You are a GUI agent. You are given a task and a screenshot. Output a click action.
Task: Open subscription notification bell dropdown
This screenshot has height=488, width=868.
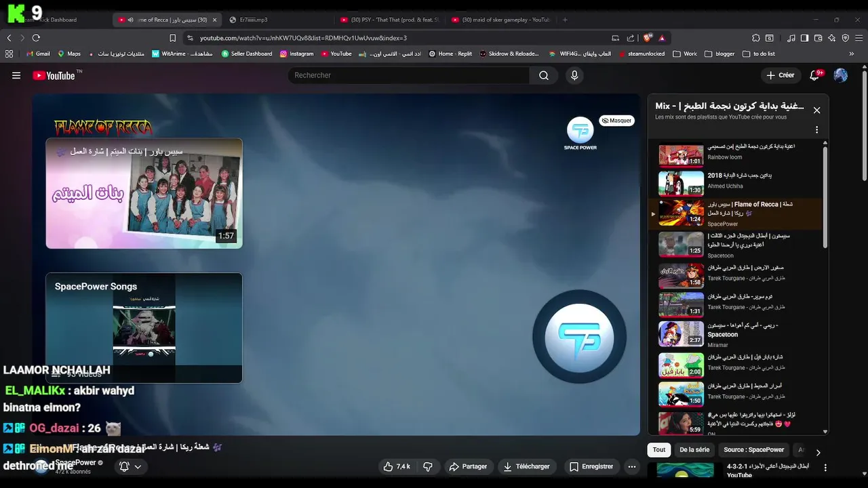(130, 466)
